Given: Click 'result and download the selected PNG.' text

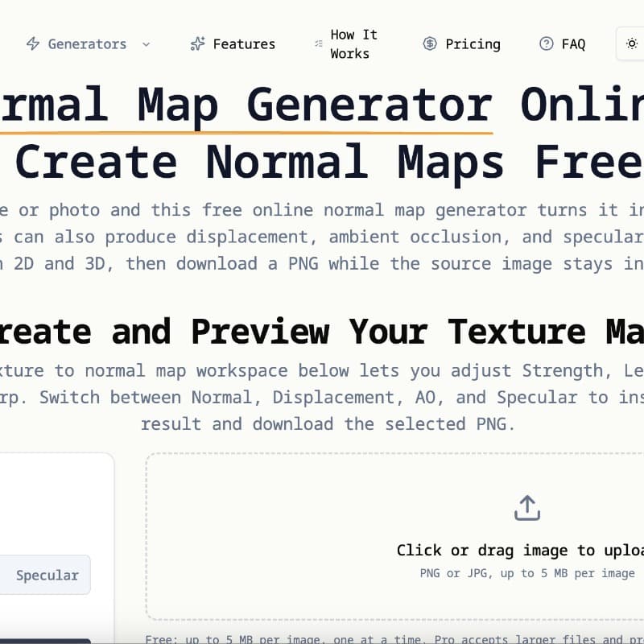Looking at the screenshot, I should [x=328, y=424].
